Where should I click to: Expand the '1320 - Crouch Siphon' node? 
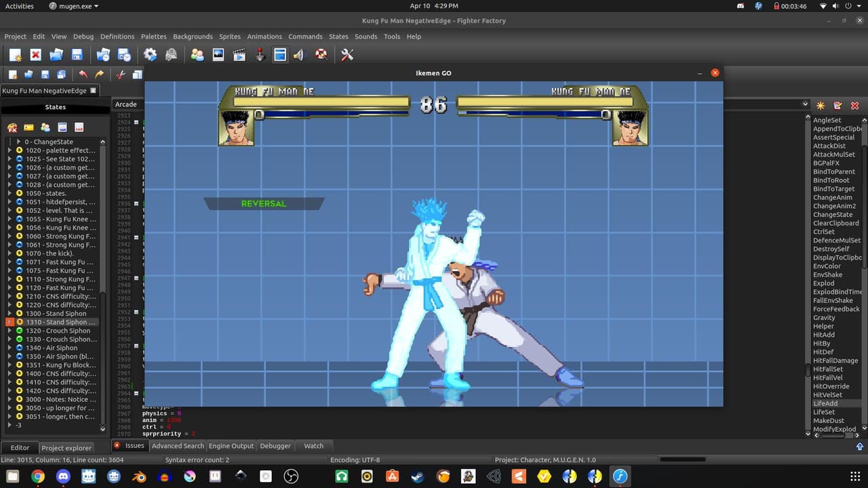click(9, 331)
